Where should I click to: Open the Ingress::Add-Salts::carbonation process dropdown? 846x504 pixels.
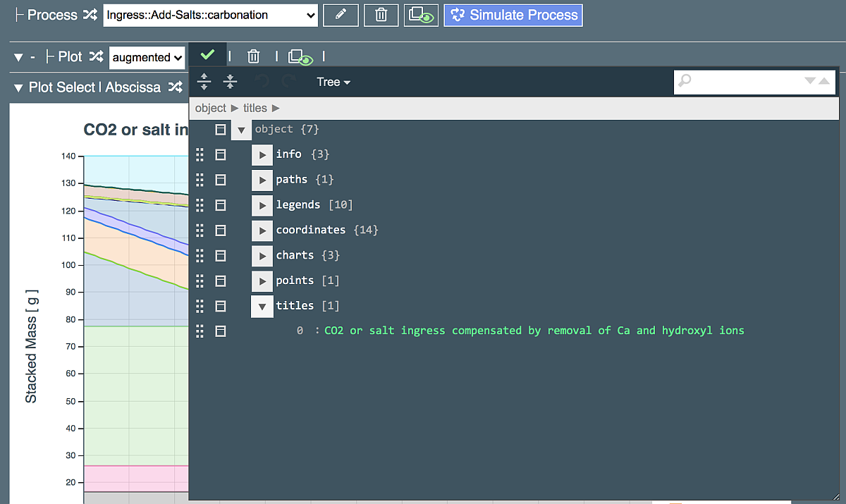click(x=209, y=15)
